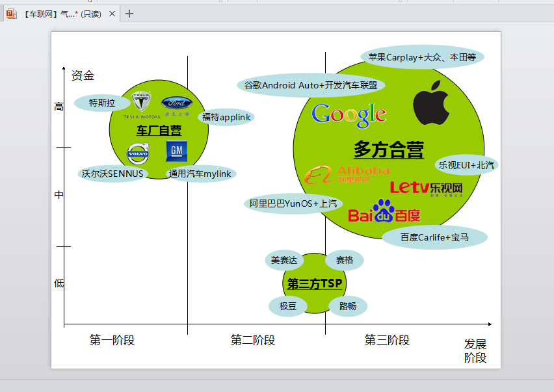The height and width of the screenshot is (392, 554).
Task: Click the 第二阶段 stage label
Action: pos(253,340)
